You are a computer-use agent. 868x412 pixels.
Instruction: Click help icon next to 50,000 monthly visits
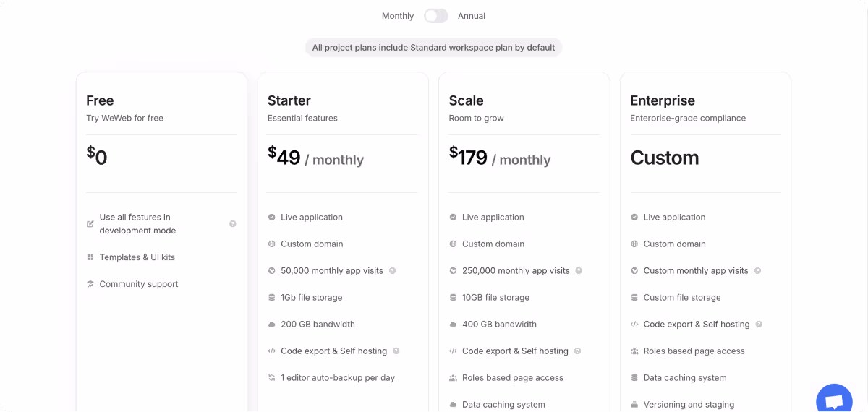click(393, 271)
